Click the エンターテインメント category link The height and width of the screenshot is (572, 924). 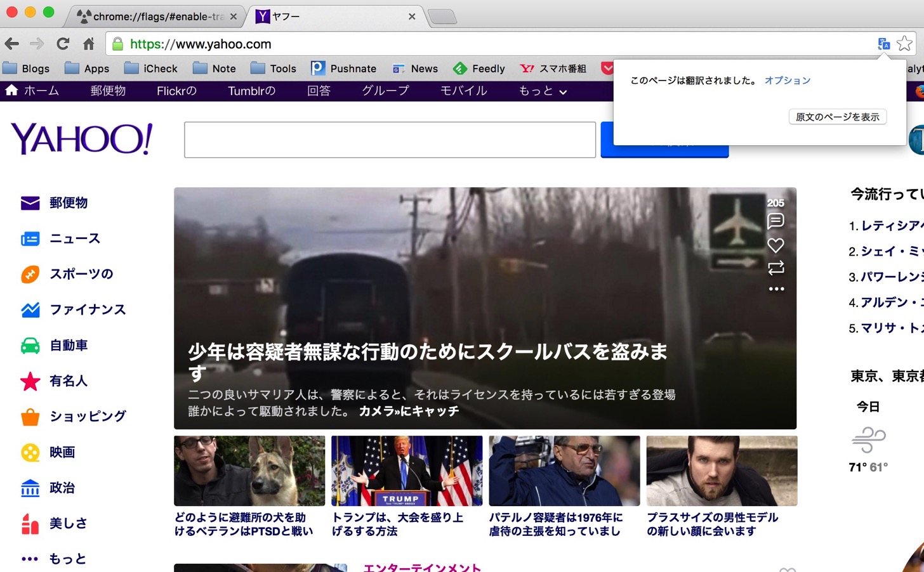423,568
